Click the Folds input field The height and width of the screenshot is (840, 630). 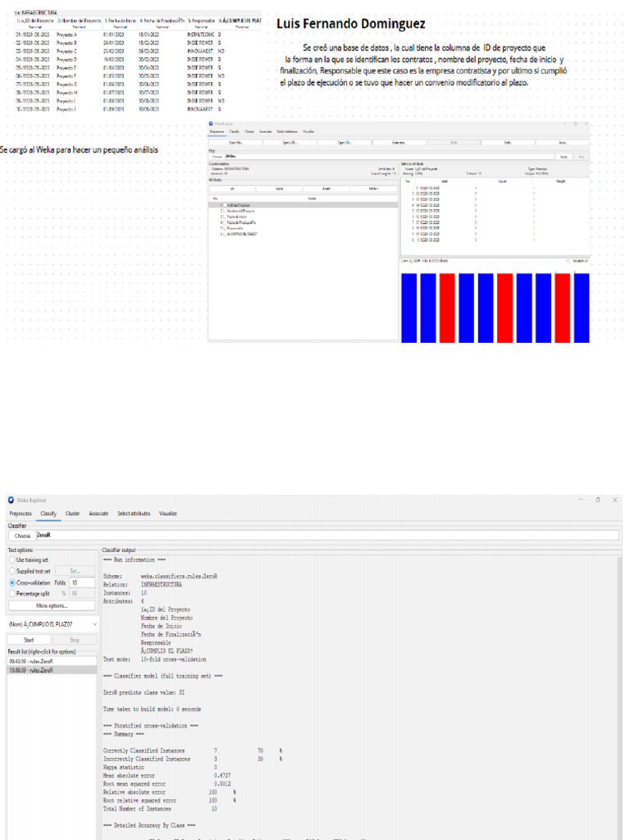pyautogui.click(x=82, y=582)
